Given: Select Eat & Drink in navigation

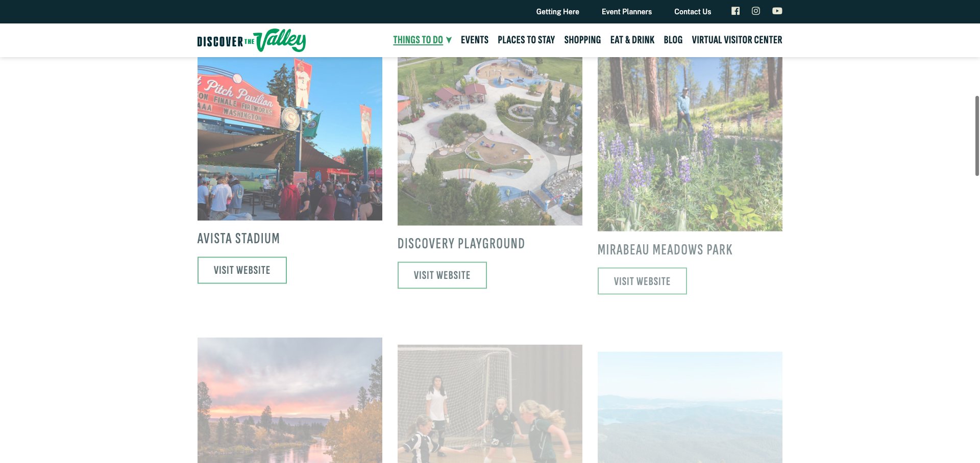Looking at the screenshot, I should coord(632,40).
